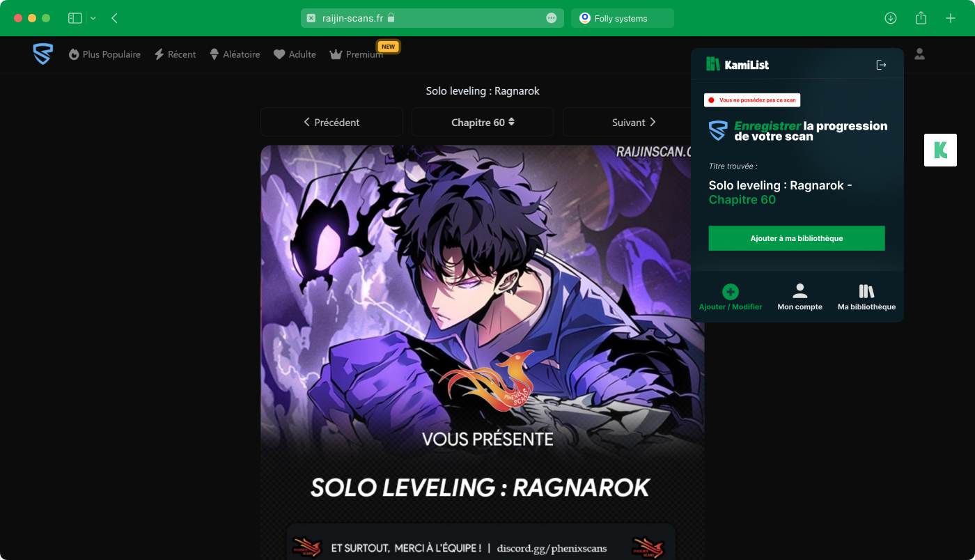Go to Plus Populaire section

click(104, 54)
